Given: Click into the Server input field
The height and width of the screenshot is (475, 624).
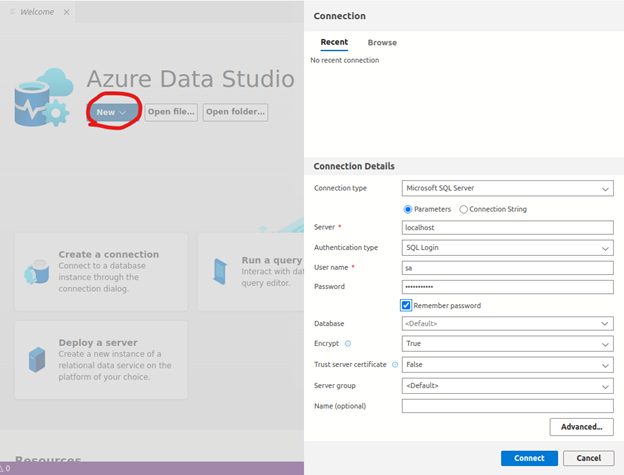Looking at the screenshot, I should [507, 228].
